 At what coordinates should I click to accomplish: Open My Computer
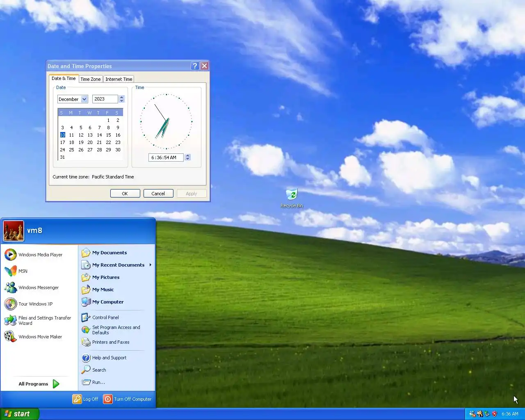103,302
